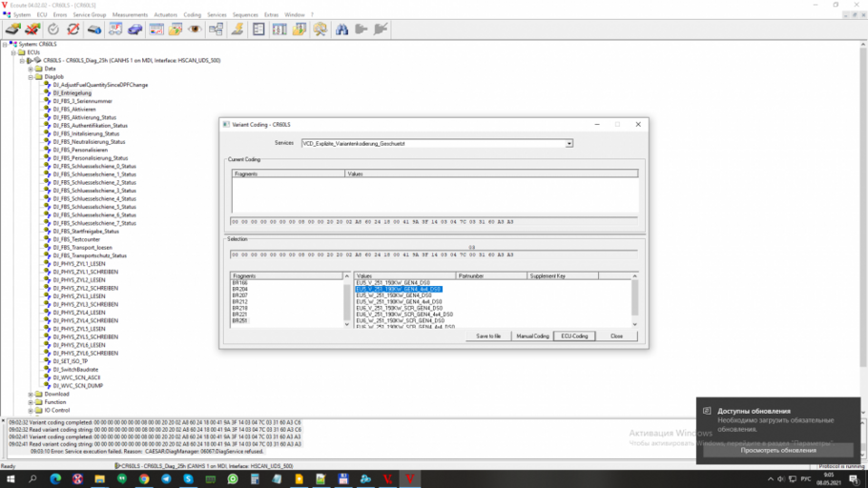868x488 pixels.
Task: Collapse the System: CR60LS tree node
Action: (5, 44)
